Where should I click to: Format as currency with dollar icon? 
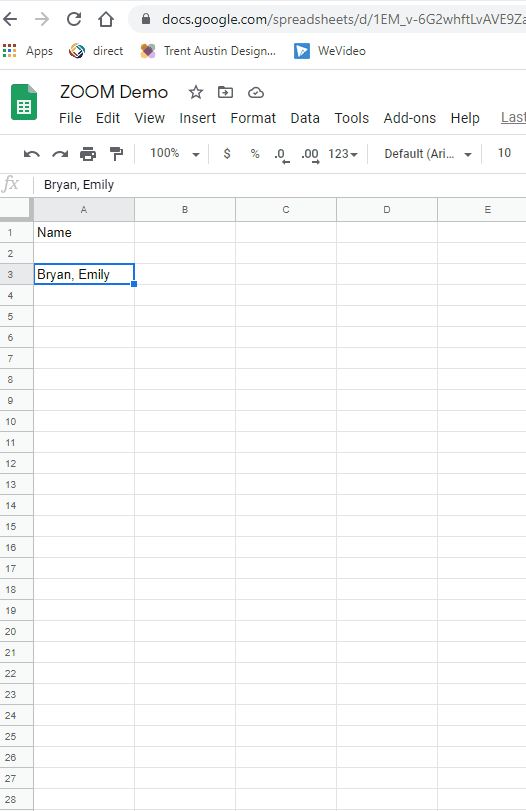tap(227, 154)
